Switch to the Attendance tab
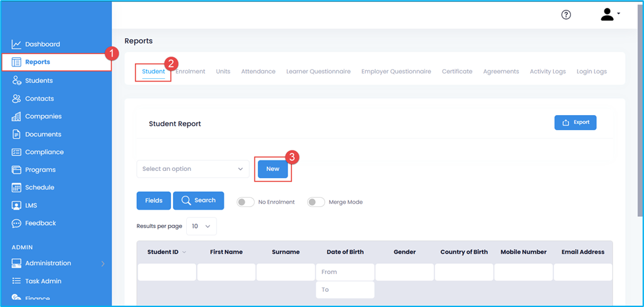This screenshot has width=644, height=307. click(x=258, y=72)
